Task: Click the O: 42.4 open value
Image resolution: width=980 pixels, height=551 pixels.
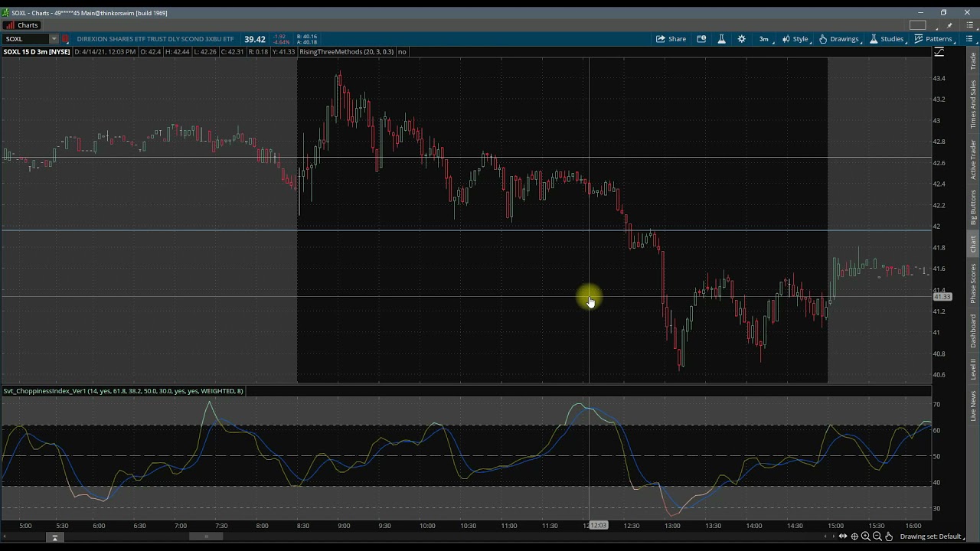Action: click(x=152, y=52)
